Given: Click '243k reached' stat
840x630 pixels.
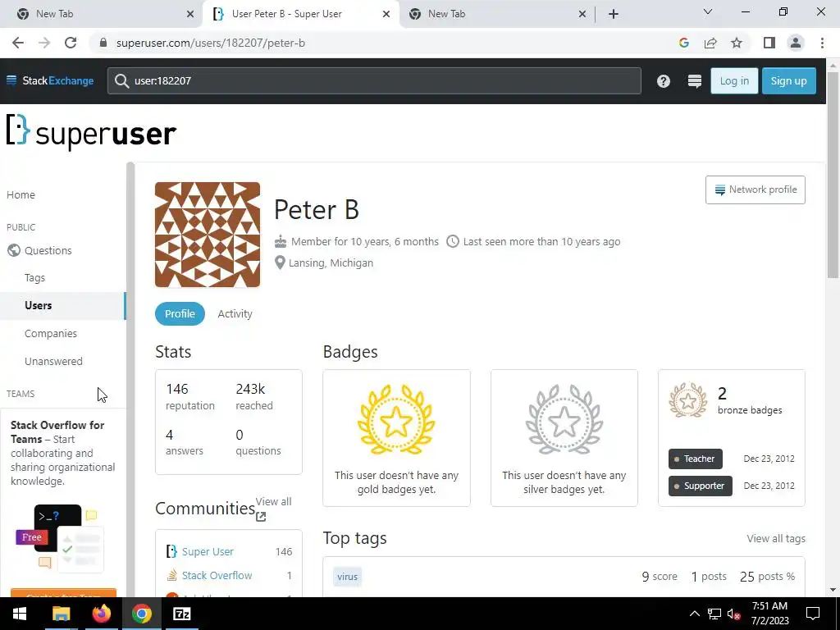Looking at the screenshot, I should [x=254, y=396].
